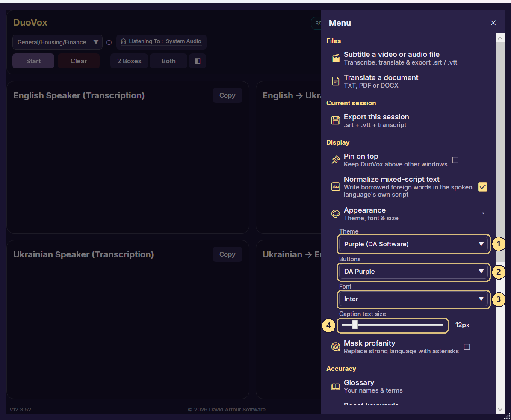Uncheck Normalize mixed-script text checkbox
The width and height of the screenshot is (511, 420).
click(482, 187)
